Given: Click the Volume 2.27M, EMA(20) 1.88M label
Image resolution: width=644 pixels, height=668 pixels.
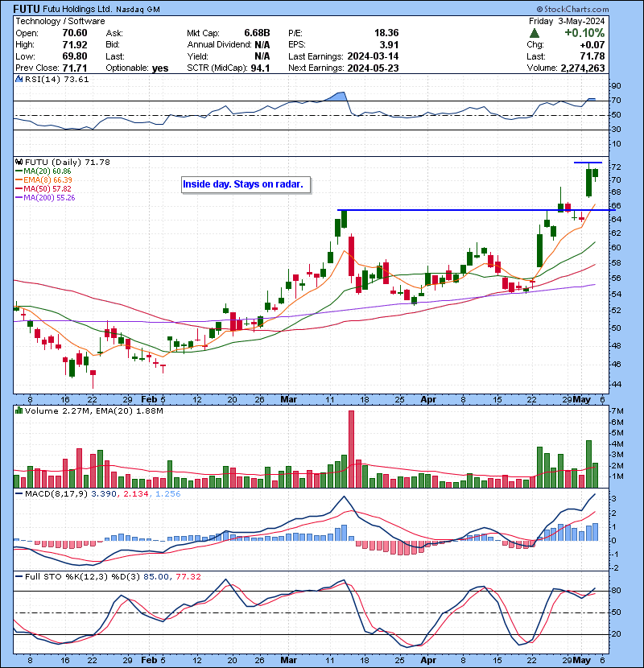Looking at the screenshot, I should [93, 410].
